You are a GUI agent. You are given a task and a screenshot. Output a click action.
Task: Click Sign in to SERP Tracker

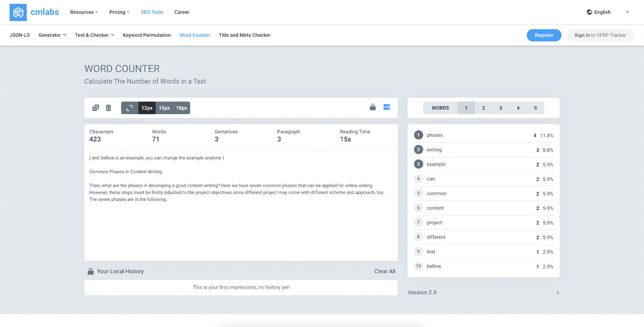(x=600, y=35)
